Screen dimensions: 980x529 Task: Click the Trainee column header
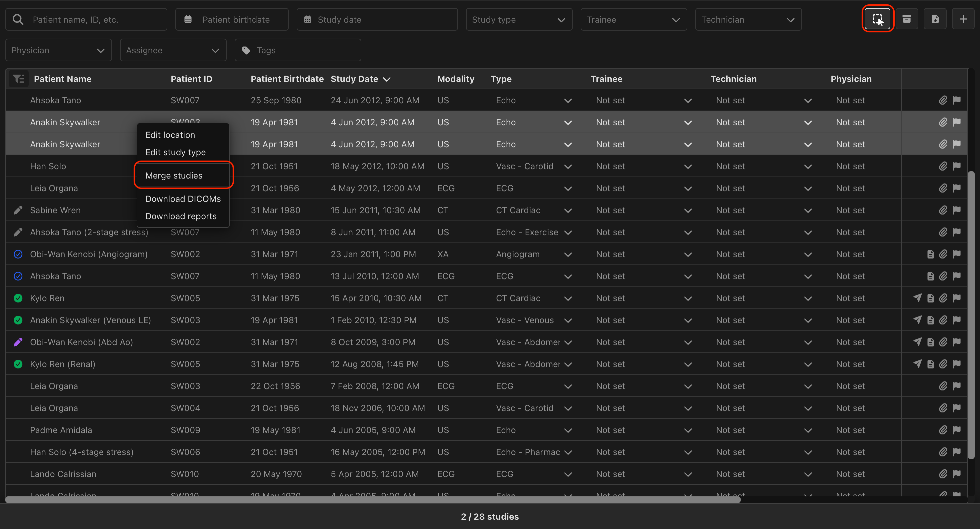606,79
